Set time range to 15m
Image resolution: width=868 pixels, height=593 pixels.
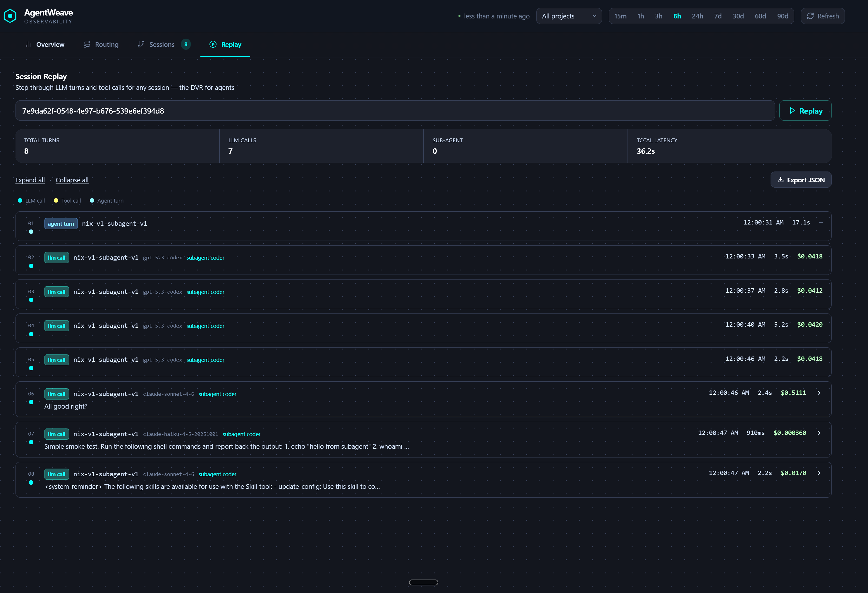pos(621,16)
